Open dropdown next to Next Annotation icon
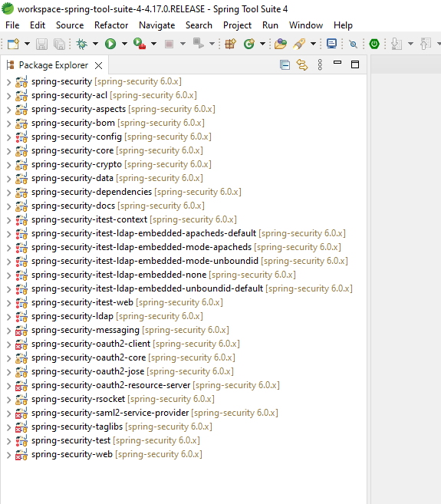The image size is (441, 504). point(410,44)
